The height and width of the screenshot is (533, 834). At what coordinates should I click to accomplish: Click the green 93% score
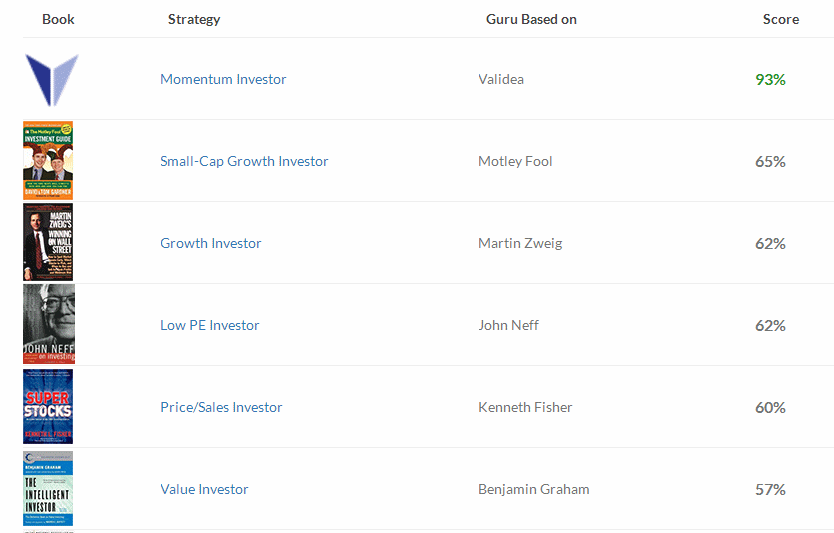point(770,79)
